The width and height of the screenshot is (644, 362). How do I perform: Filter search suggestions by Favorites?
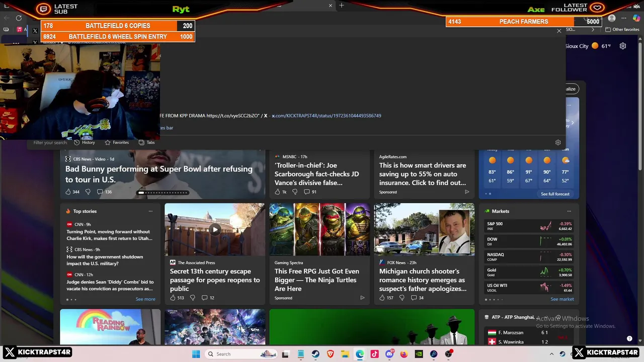pos(116,142)
